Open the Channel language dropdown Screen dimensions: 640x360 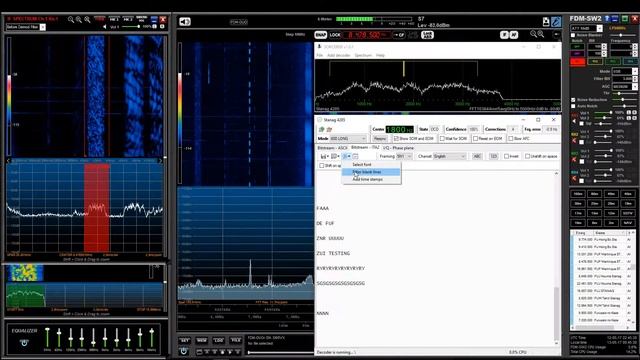click(449, 156)
